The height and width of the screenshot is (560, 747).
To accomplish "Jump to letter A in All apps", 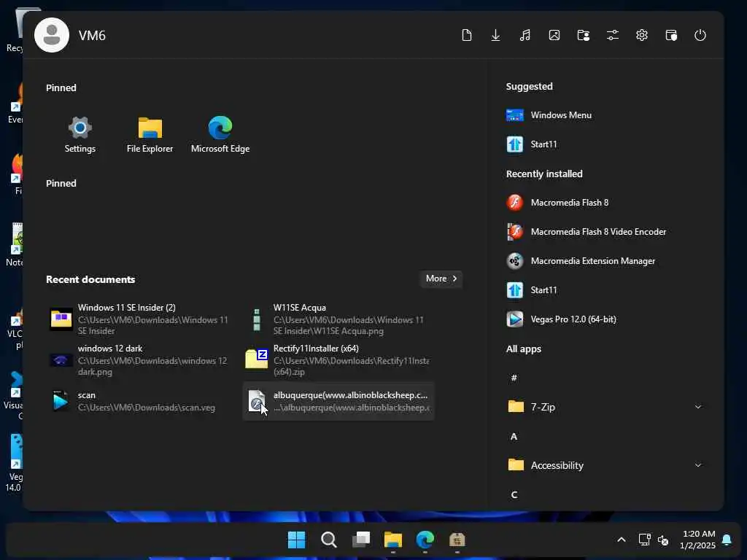I will [x=514, y=437].
